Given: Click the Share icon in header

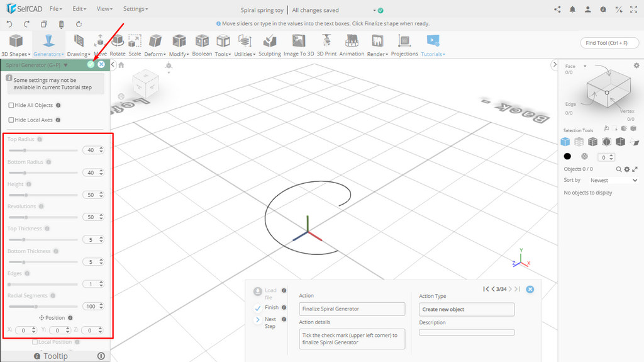Looking at the screenshot, I should coord(557,9).
